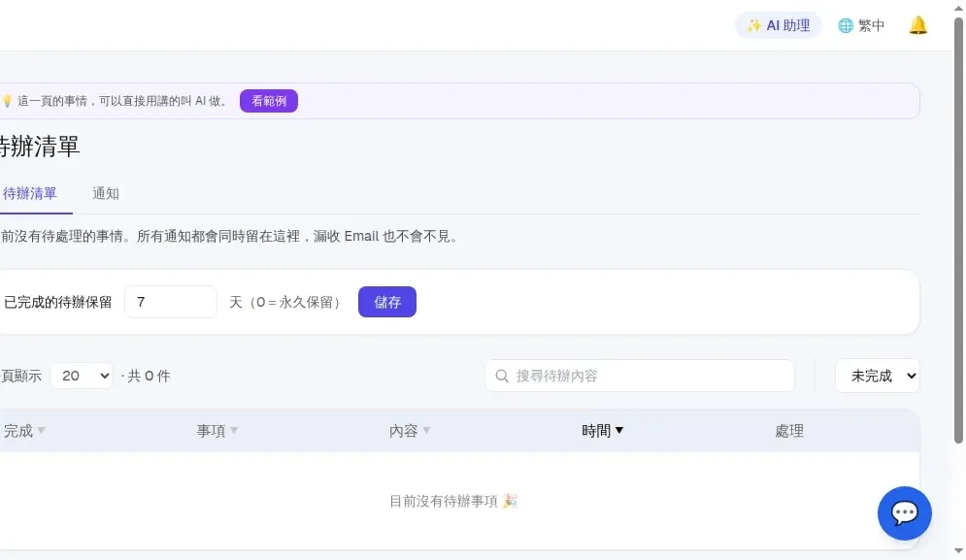
Task: Open the notification bell icon
Action: [x=918, y=25]
